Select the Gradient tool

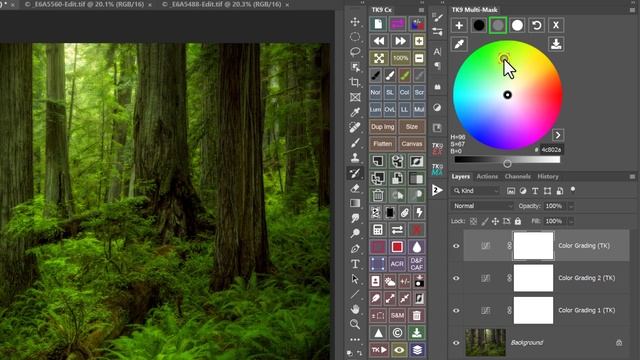355,203
